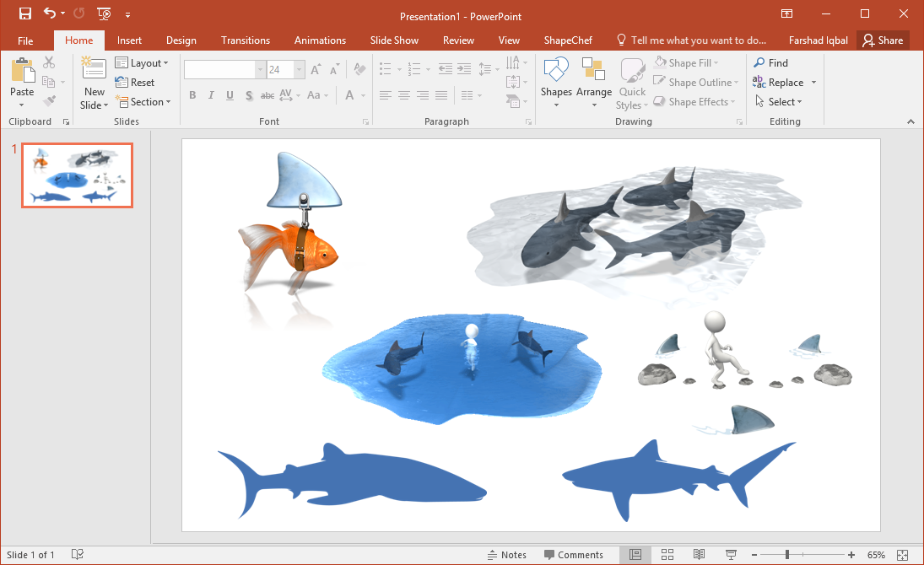
Task: Collapse the ribbon with the chevron arrow
Action: 910,121
